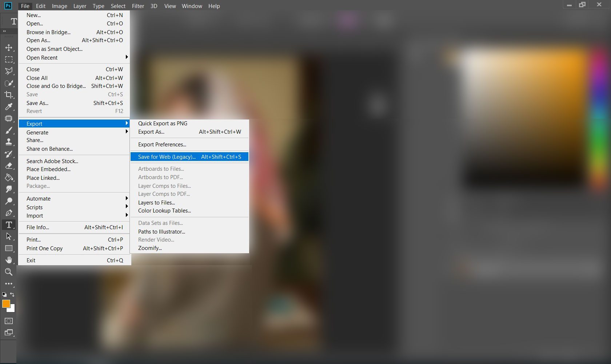The width and height of the screenshot is (611, 364).
Task: Select the Polygonal Lasso tool
Action: pyautogui.click(x=9, y=71)
